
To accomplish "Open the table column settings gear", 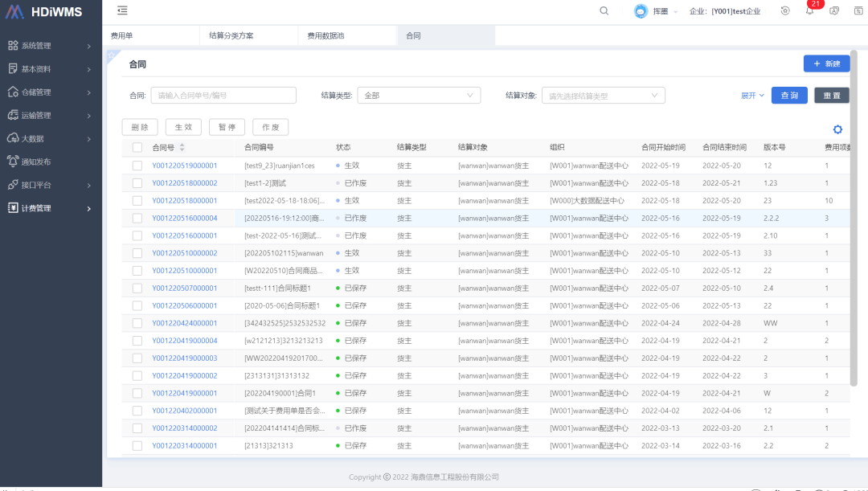I will pyautogui.click(x=837, y=129).
